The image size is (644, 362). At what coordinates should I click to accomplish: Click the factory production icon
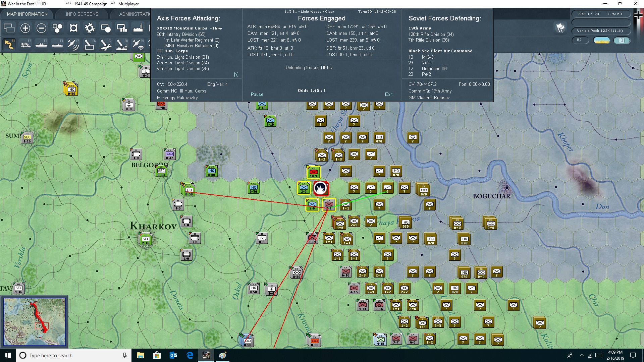coord(138,28)
